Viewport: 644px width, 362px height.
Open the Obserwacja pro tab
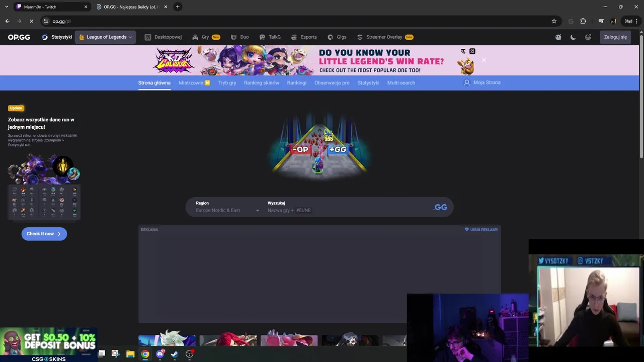point(332,83)
